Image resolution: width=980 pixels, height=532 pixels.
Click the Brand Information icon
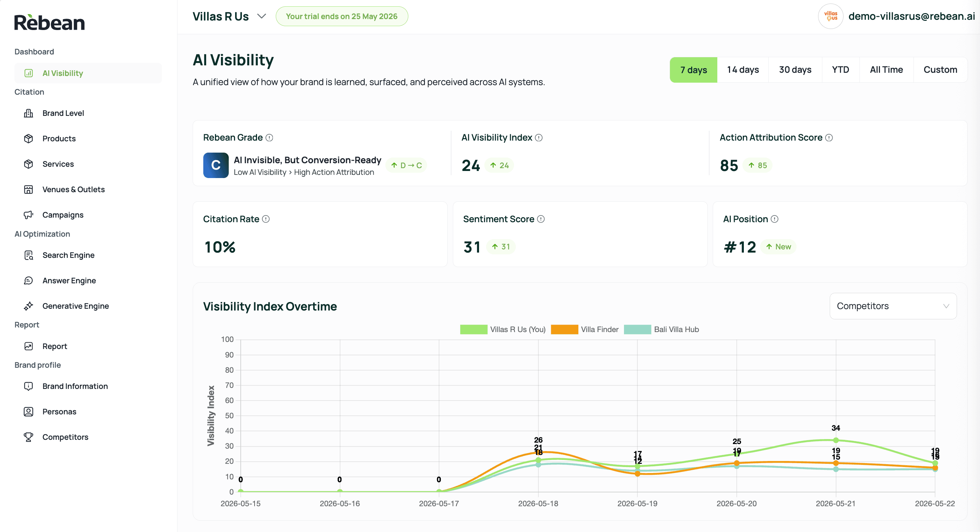coord(29,386)
